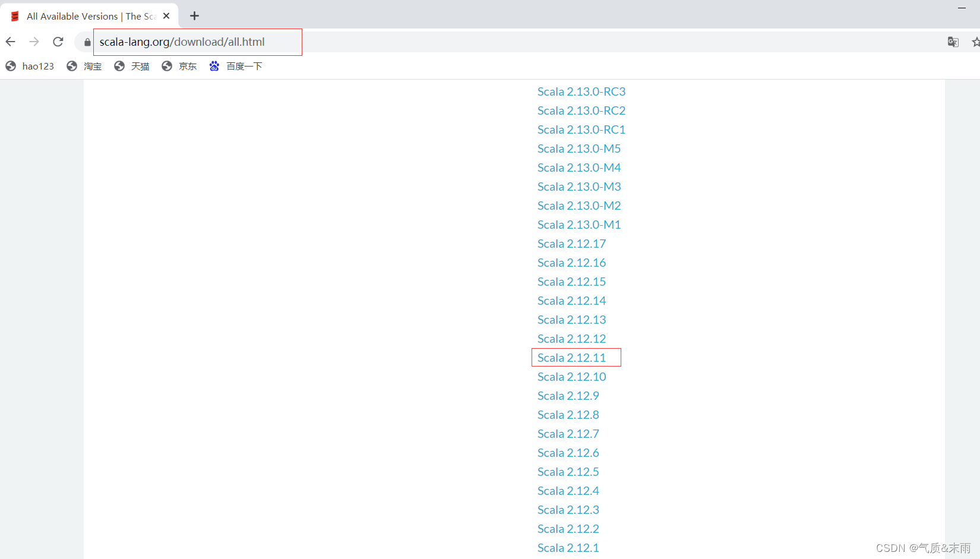Click globe icon beside 京东
This screenshot has height=559, width=980.
(167, 66)
